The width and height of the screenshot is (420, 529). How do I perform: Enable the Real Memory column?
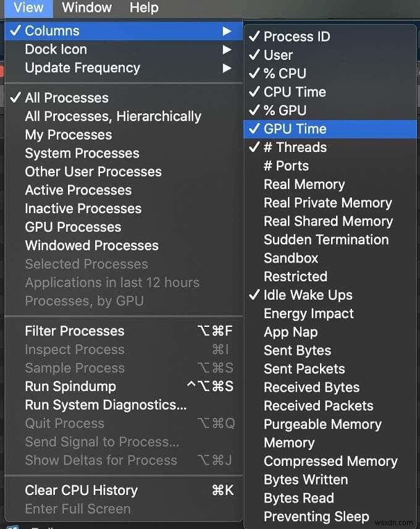point(304,184)
